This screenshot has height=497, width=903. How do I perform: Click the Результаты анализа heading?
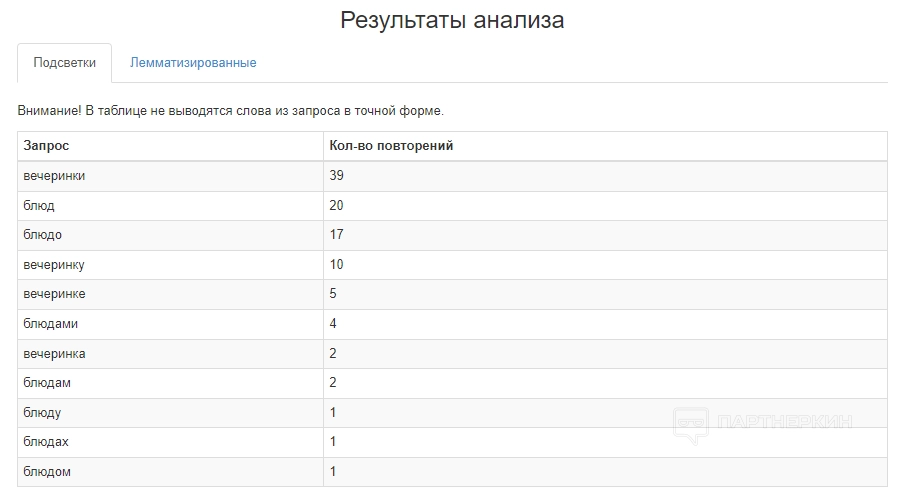pyautogui.click(x=452, y=20)
